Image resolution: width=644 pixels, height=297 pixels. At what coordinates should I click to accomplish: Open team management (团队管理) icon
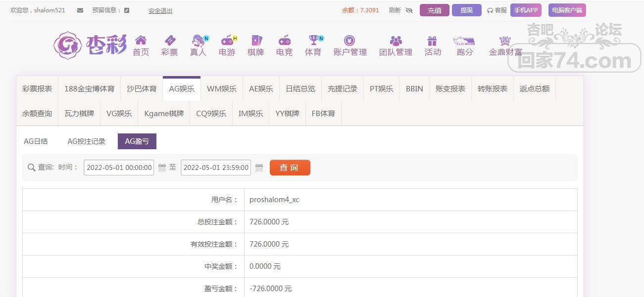click(x=396, y=41)
